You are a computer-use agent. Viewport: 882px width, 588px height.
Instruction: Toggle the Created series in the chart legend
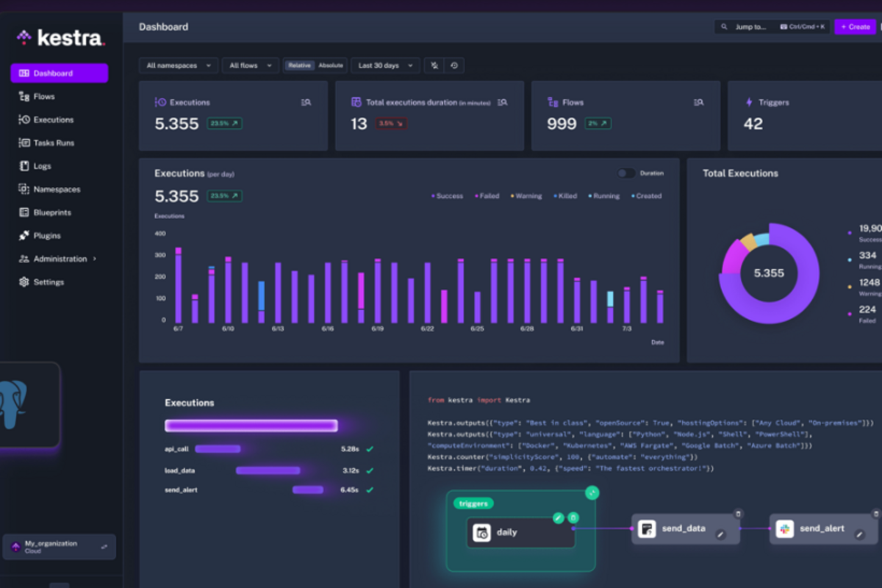point(646,196)
